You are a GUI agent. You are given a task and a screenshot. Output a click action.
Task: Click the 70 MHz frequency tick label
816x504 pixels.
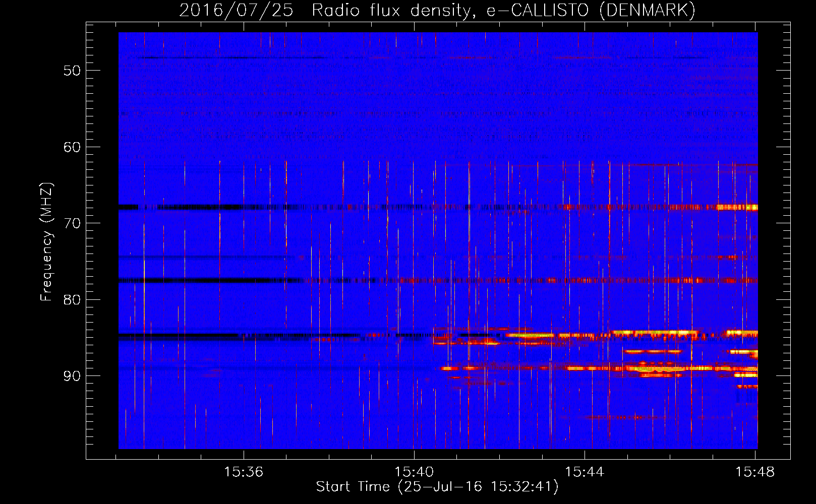[72, 223]
